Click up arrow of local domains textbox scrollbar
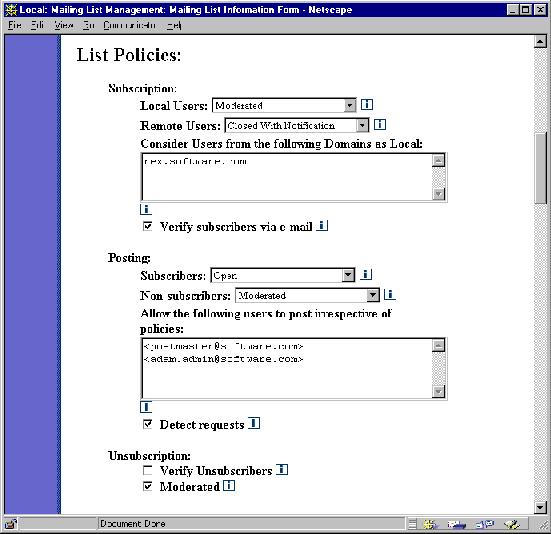Image resolution: width=551 pixels, height=534 pixels. [438, 161]
